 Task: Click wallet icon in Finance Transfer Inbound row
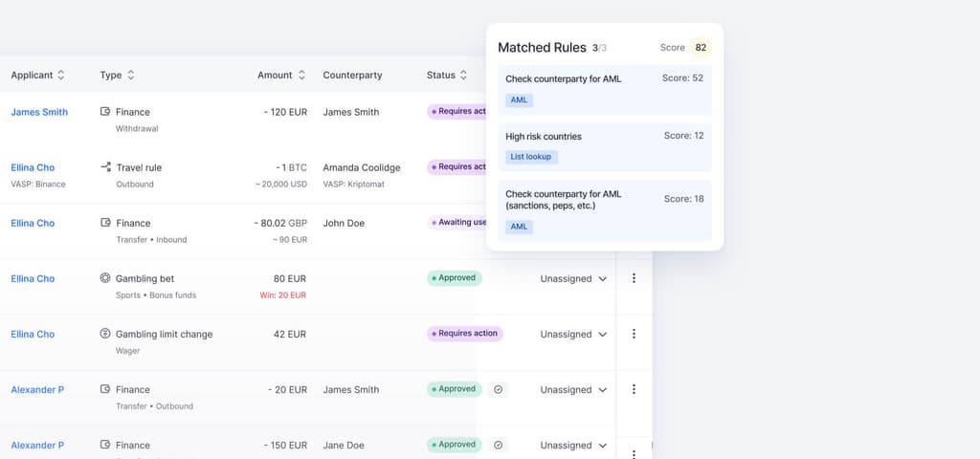(x=105, y=223)
